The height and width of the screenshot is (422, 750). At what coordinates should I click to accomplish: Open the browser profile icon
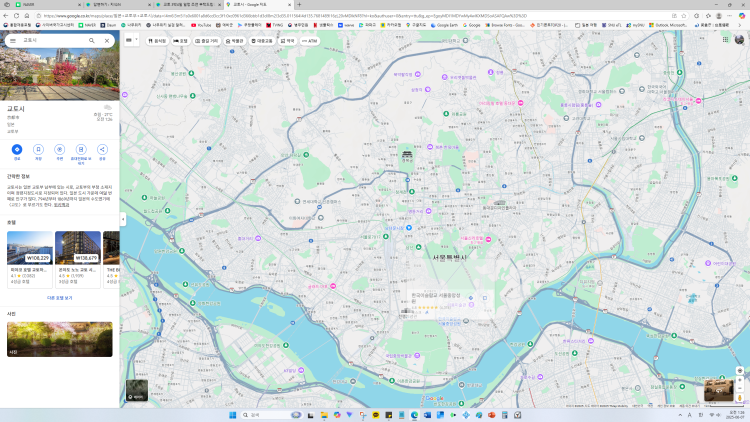point(718,16)
